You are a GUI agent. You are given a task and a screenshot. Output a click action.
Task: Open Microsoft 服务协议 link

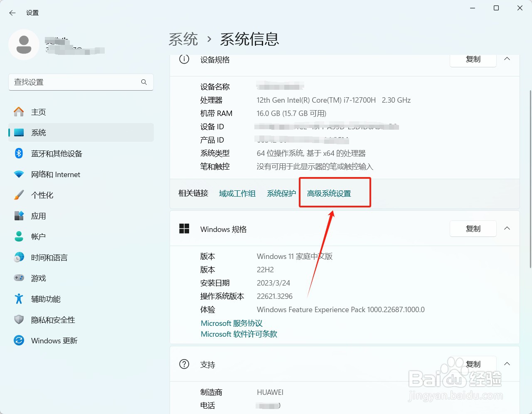pyautogui.click(x=232, y=323)
